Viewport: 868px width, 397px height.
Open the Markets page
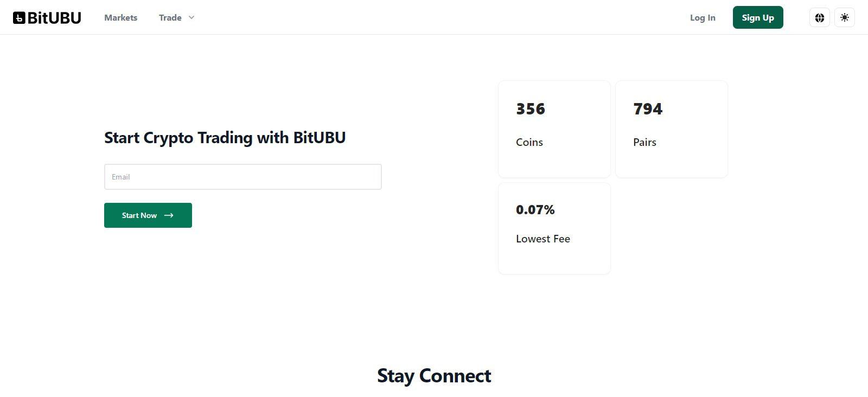click(x=120, y=17)
